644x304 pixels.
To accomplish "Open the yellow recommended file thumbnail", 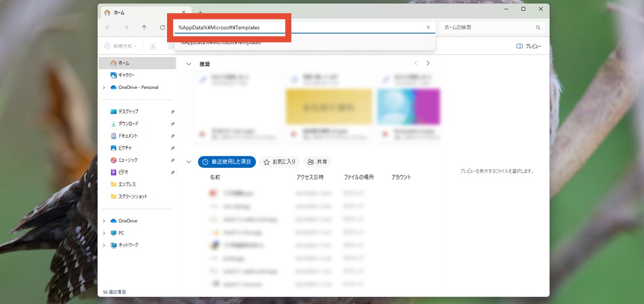I will point(329,107).
